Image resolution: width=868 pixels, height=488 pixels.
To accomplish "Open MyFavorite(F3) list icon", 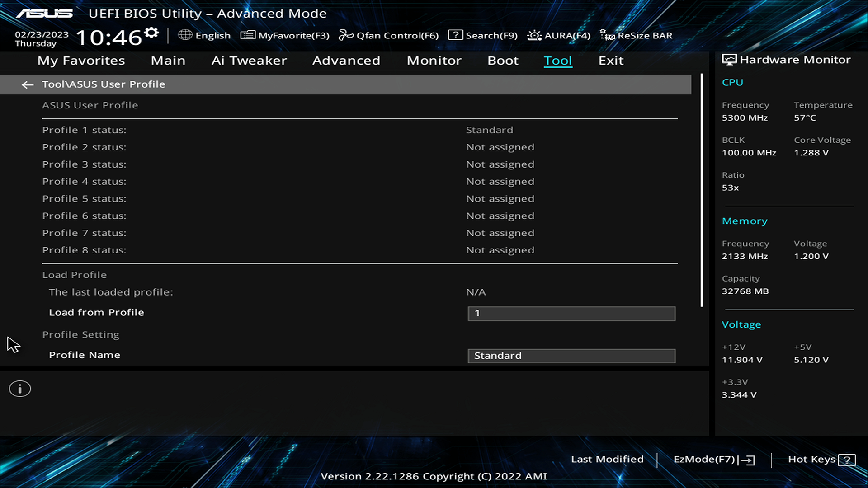I will click(x=248, y=35).
